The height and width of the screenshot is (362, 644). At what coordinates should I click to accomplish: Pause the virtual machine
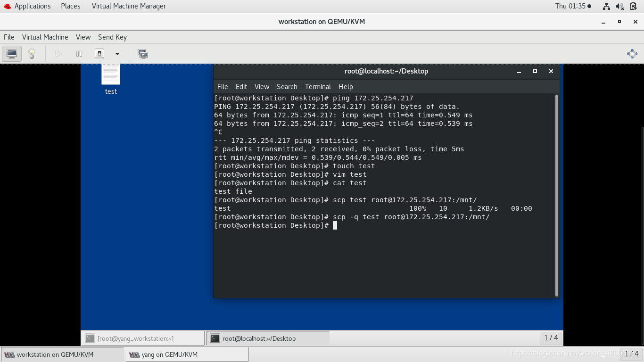click(x=79, y=54)
